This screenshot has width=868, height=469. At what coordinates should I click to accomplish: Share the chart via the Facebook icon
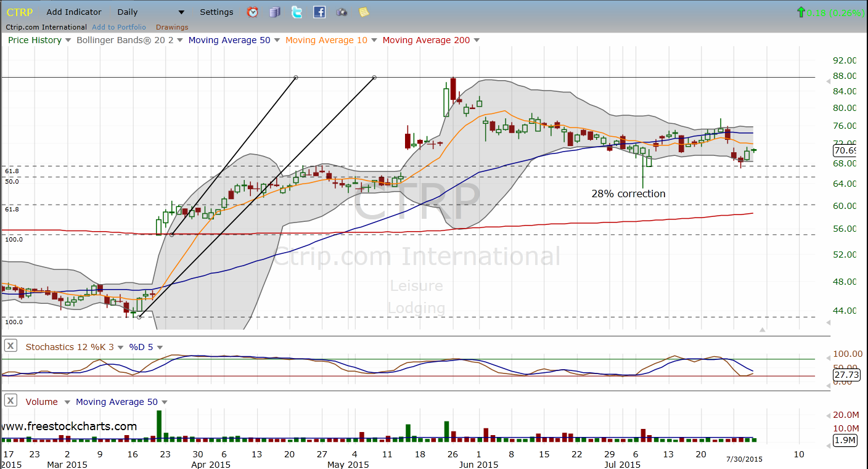pos(319,12)
